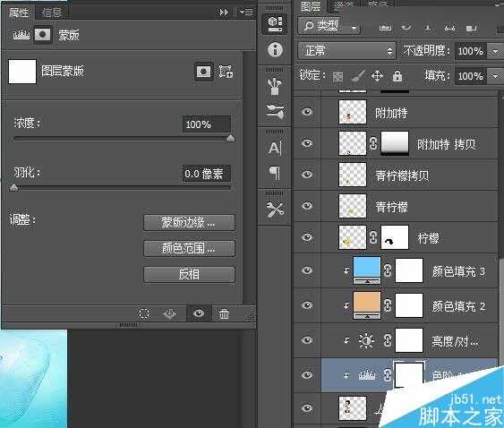The width and height of the screenshot is (504, 428).
Task: Hide the 附加特 拷贝 layer
Action: [307, 142]
